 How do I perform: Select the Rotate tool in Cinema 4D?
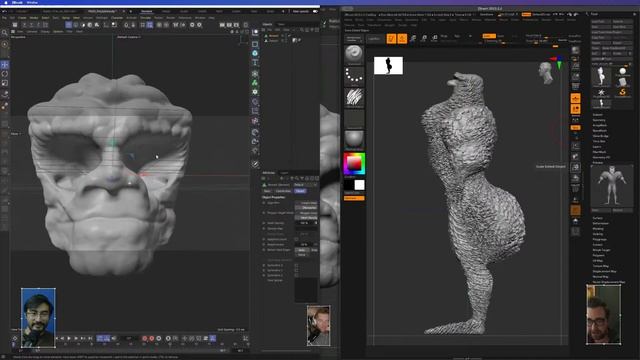[x=5, y=74]
